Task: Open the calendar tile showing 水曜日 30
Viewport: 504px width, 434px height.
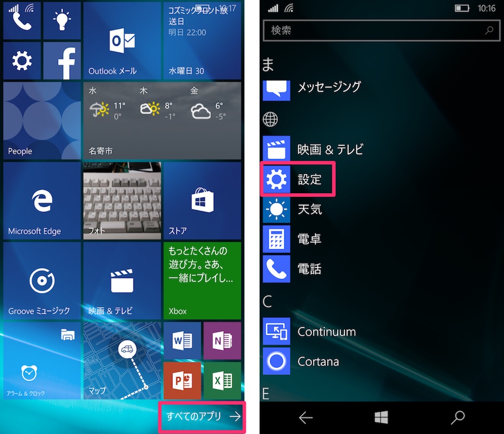Action: [x=202, y=40]
